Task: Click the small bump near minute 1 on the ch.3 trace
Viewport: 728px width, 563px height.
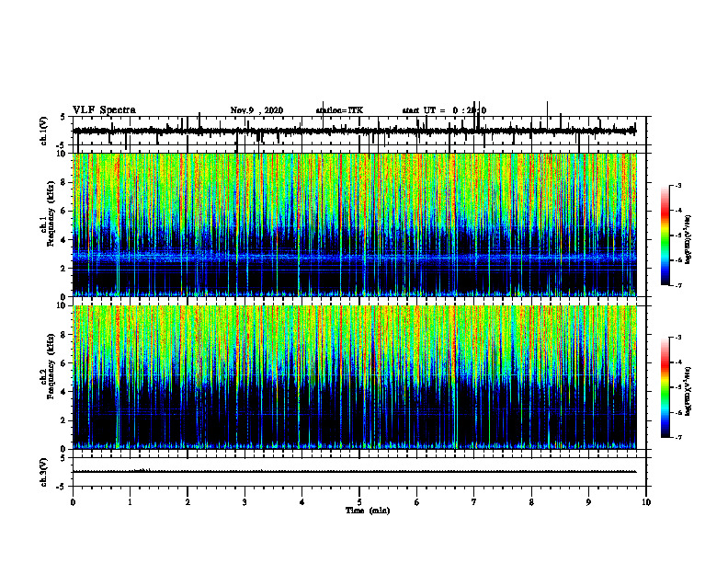Action: [143, 470]
